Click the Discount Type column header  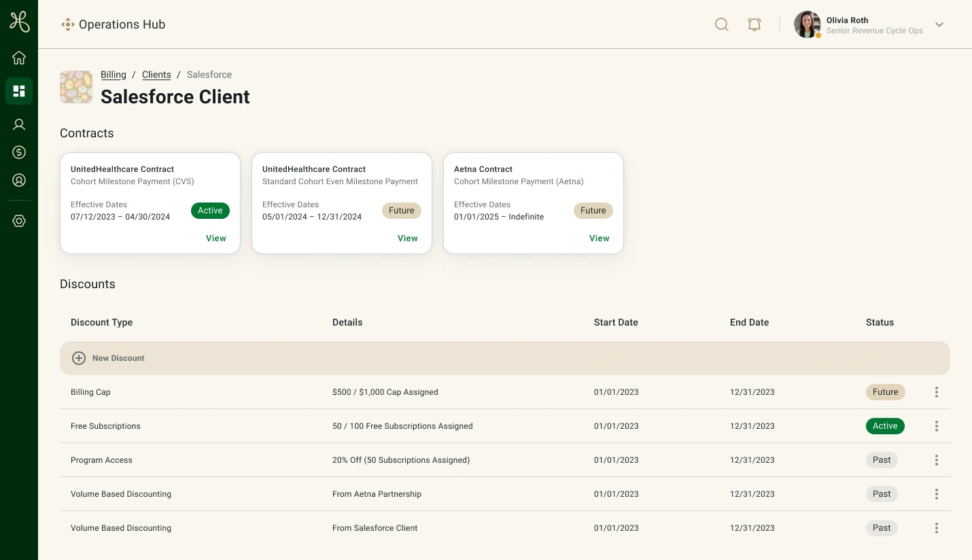tap(102, 323)
